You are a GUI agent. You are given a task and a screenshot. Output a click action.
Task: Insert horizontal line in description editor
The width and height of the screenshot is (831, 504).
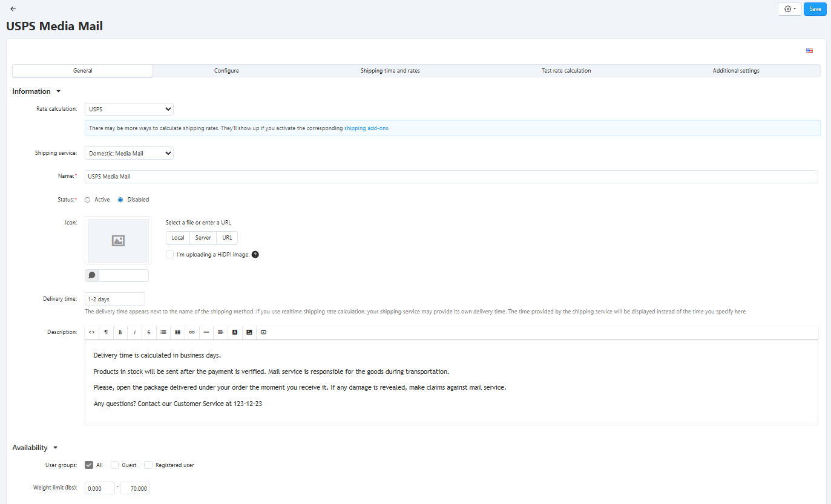click(x=206, y=332)
